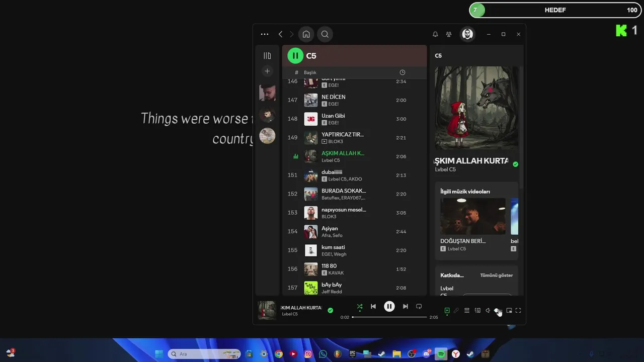Screen dimensions: 644x362
Task: Sort tracks by the Başlık column header
Action: click(x=310, y=72)
